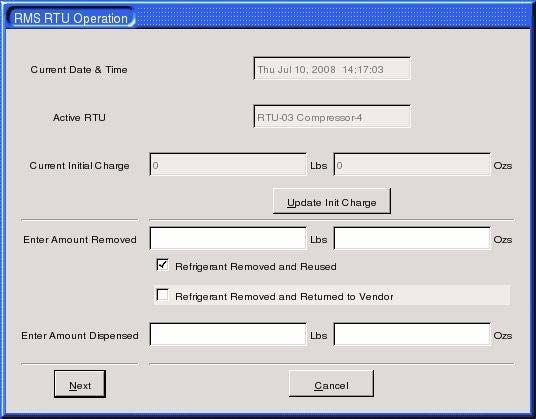Click the date field showing Thu Jul 10, 2008

pos(332,68)
